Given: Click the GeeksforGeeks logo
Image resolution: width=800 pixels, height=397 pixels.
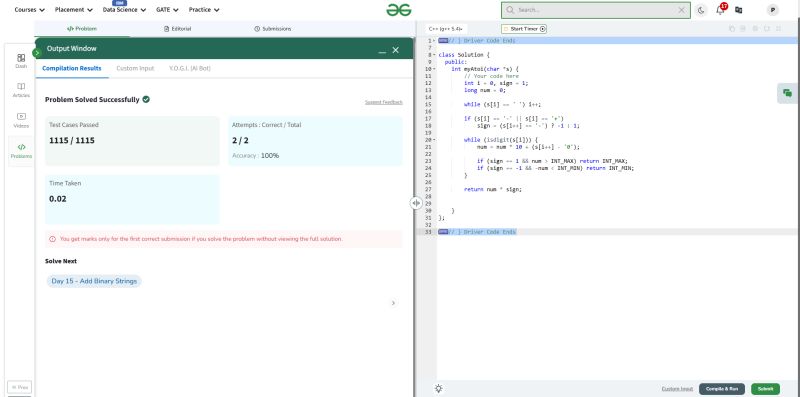Looking at the screenshot, I should coord(398,10).
